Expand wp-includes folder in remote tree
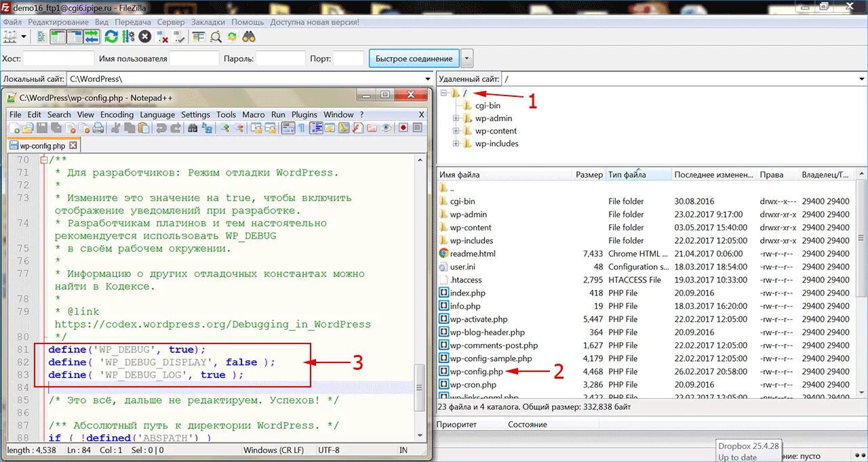 point(456,144)
